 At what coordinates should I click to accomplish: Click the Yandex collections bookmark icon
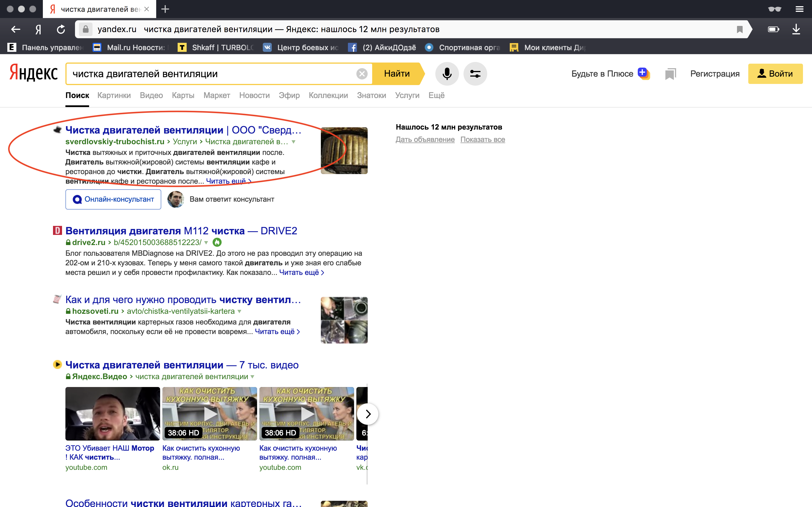pos(670,74)
